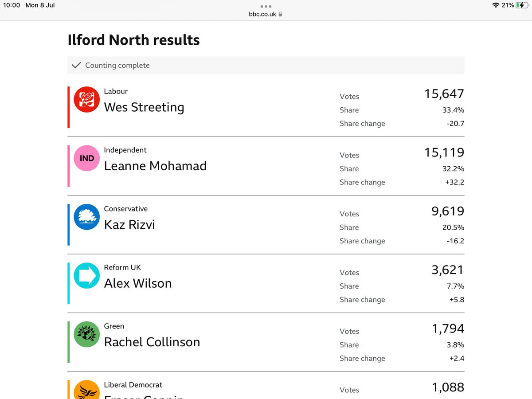Select candidate name Kaz Rizvi
Image resolution: width=532 pixels, height=399 pixels.
click(x=129, y=225)
